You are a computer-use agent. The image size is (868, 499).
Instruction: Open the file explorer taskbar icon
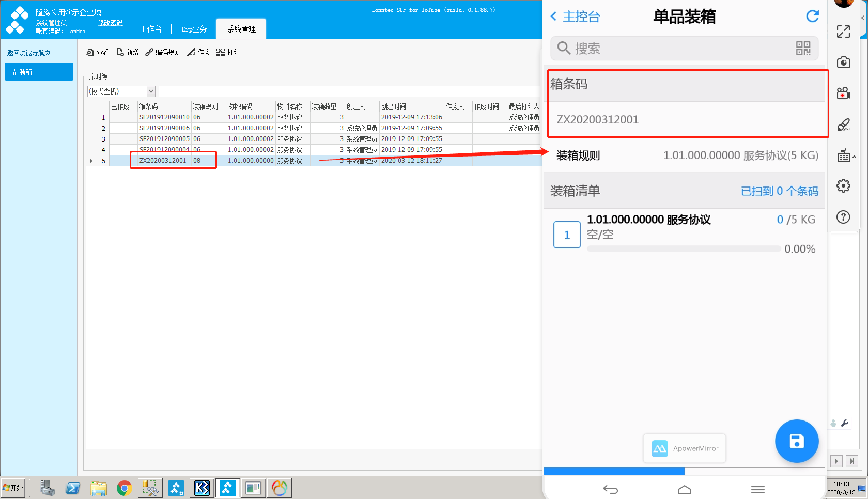click(99, 488)
